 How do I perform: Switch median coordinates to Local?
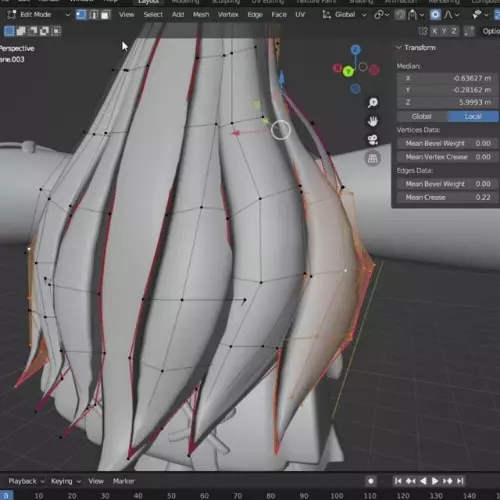coord(473,116)
